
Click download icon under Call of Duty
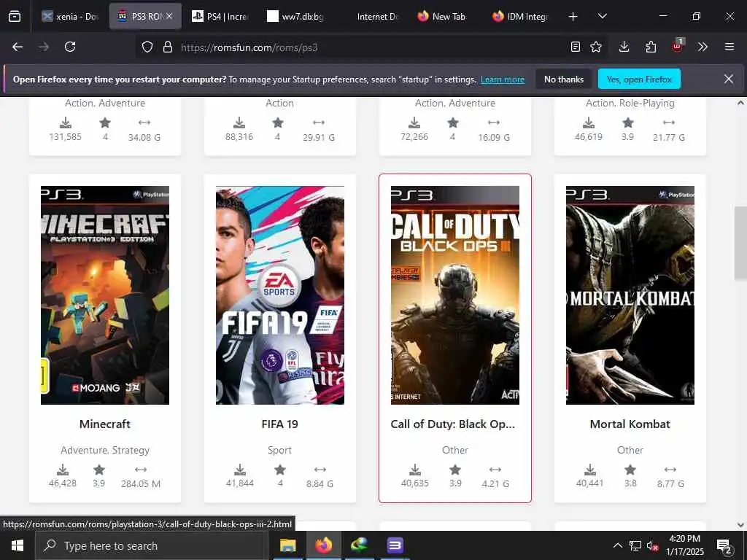pos(415,470)
